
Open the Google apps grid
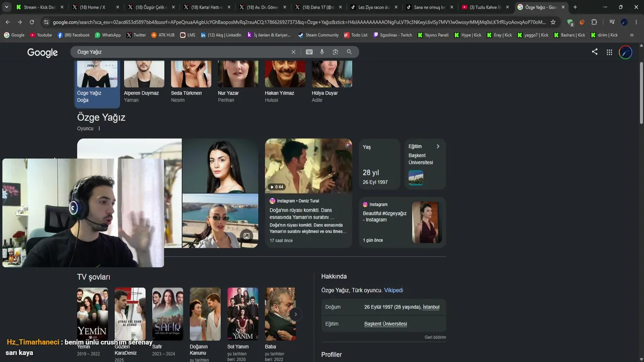pos(609,52)
